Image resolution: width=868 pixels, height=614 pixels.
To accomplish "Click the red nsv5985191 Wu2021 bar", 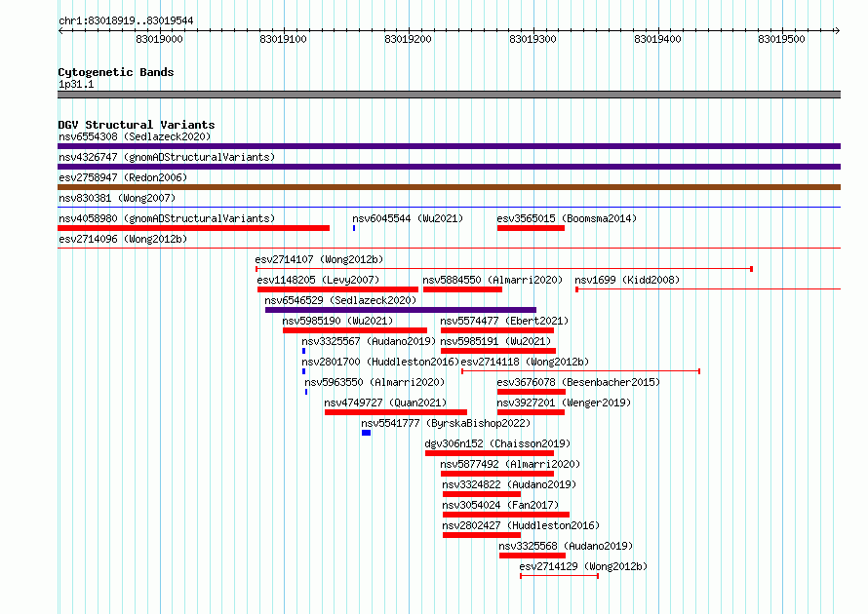I will [498, 351].
